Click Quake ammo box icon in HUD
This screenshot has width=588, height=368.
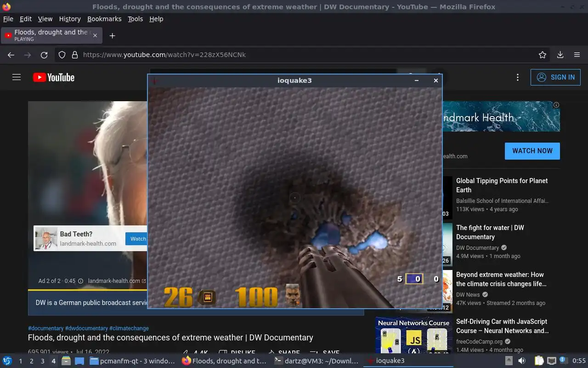click(207, 297)
